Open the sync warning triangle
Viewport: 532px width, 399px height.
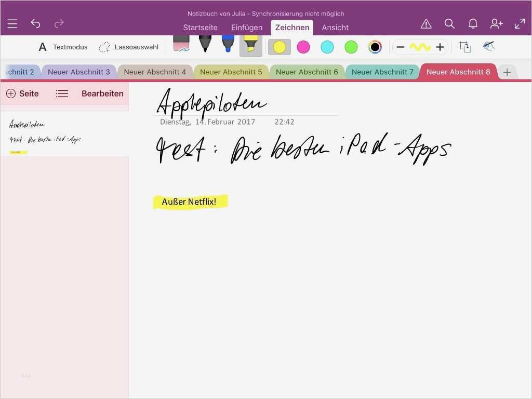point(426,24)
